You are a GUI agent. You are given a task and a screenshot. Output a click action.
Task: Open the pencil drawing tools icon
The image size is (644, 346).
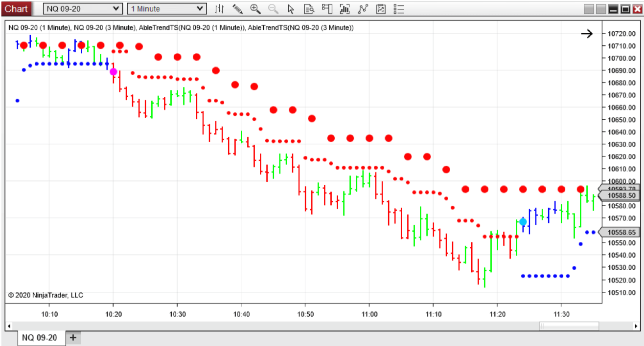237,9
